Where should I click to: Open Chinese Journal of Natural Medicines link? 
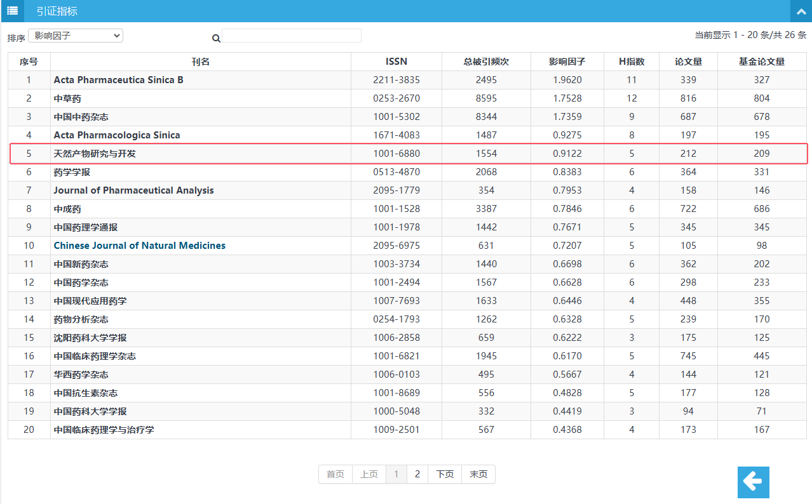coord(140,246)
